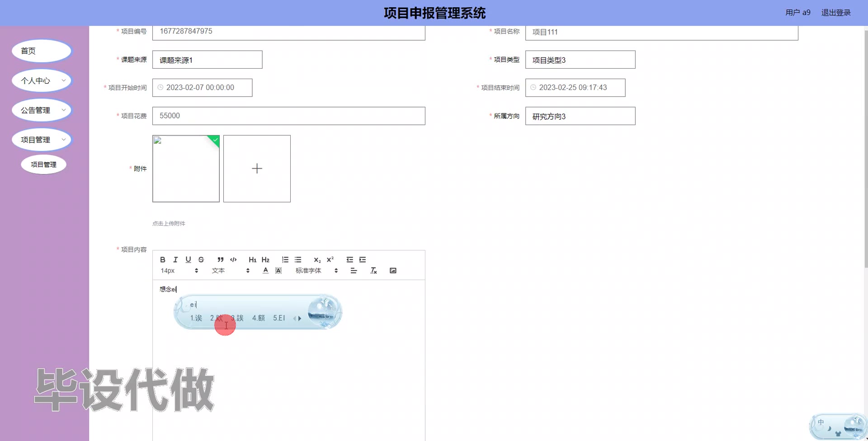Insert an image into the editor
The height and width of the screenshot is (441, 868).
tap(393, 271)
